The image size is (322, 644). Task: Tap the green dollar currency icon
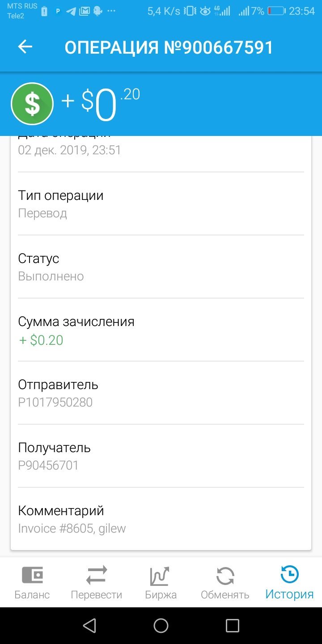[x=32, y=104]
